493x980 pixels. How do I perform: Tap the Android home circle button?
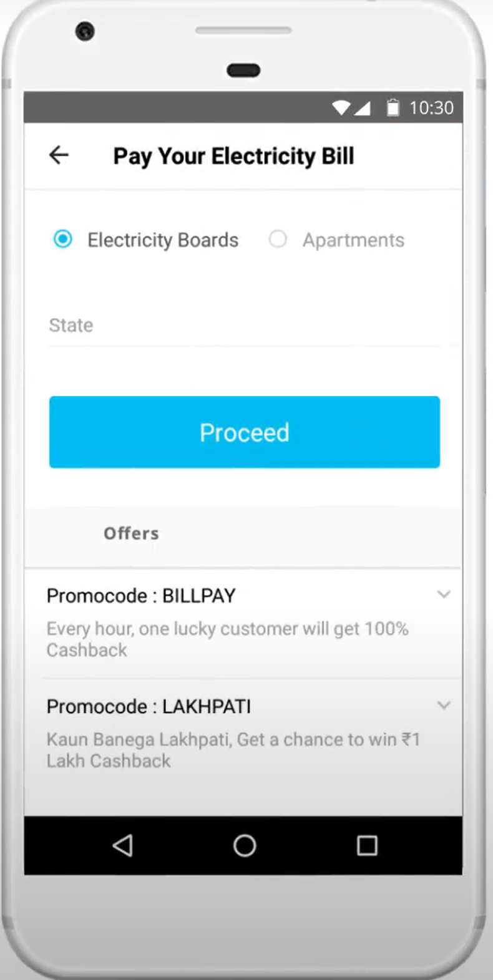point(245,845)
